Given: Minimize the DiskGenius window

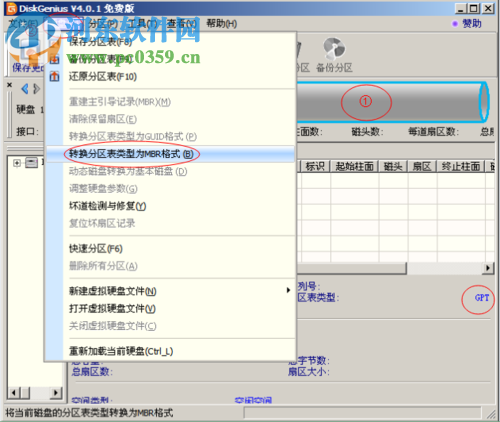Looking at the screenshot, I should [461, 8].
